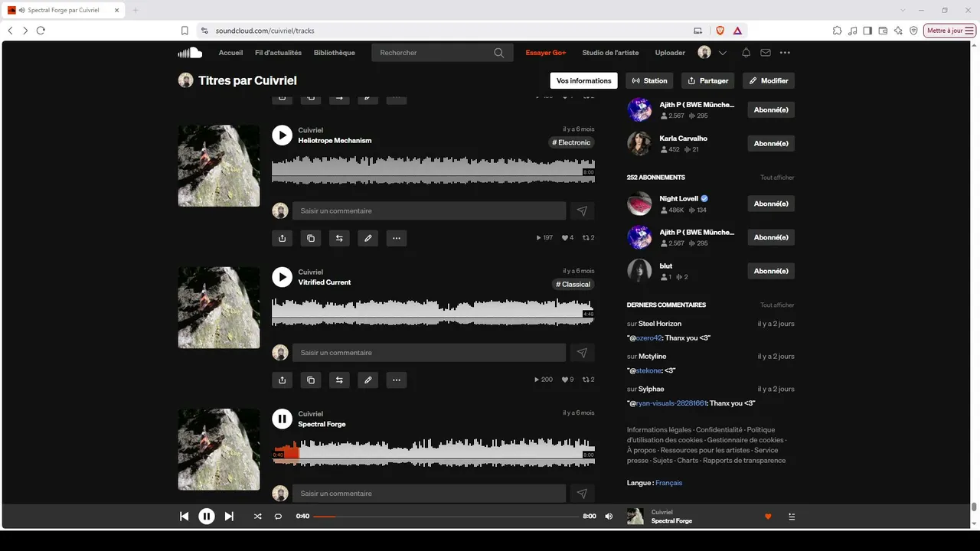The width and height of the screenshot is (980, 551).
Task: Open more options for Vitrified Current
Action: [x=397, y=380]
